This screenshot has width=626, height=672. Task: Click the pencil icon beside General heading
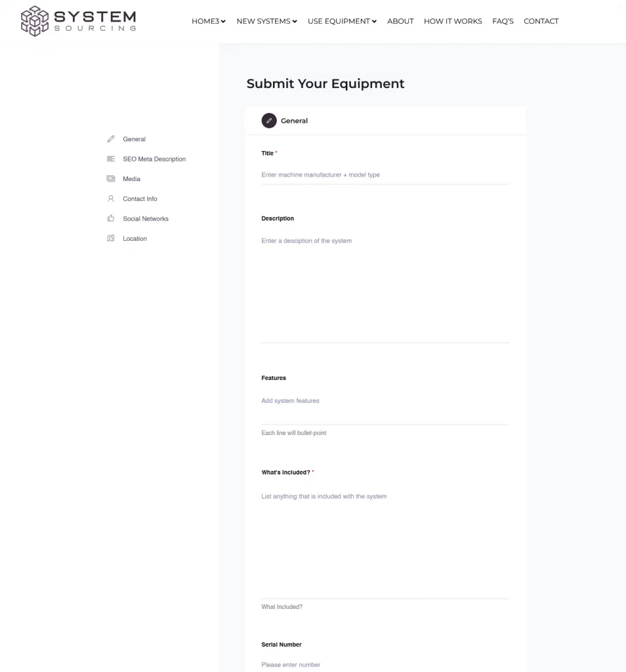269,120
